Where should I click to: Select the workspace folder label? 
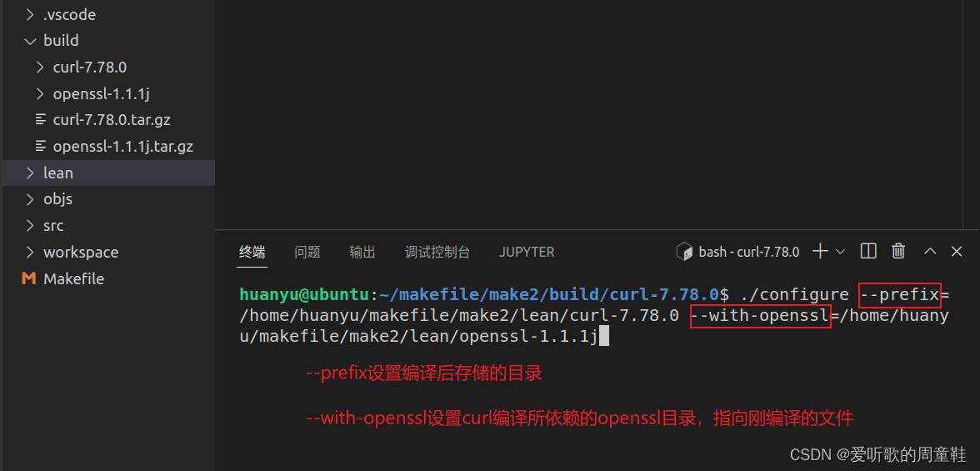(81, 252)
